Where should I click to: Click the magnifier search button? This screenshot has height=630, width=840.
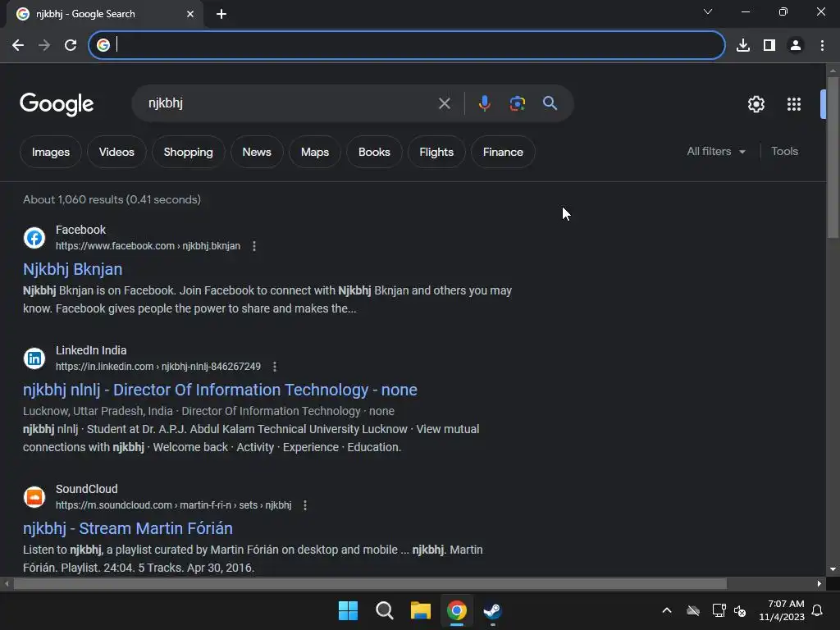(550, 103)
